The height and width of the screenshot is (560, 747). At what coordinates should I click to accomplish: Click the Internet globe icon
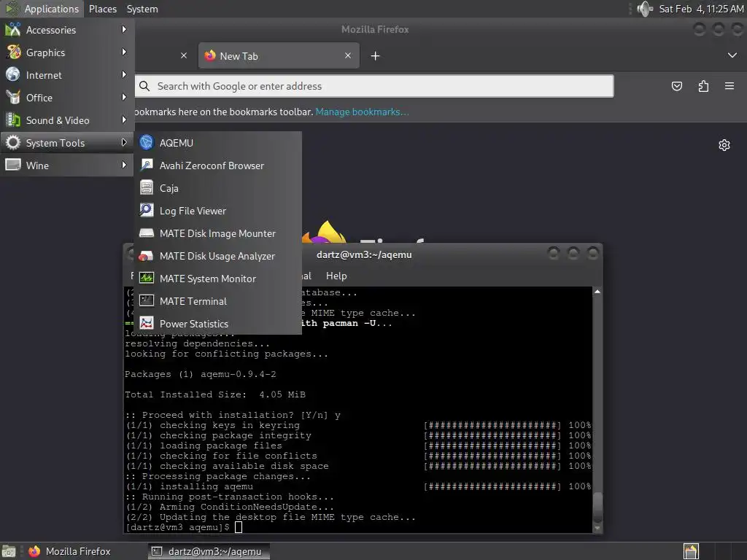pos(13,75)
